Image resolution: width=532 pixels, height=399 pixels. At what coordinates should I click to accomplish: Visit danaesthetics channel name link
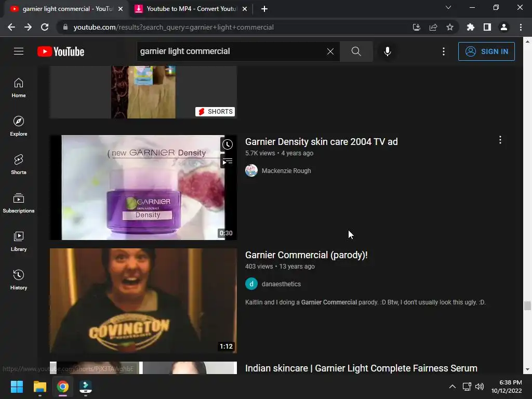281,284
